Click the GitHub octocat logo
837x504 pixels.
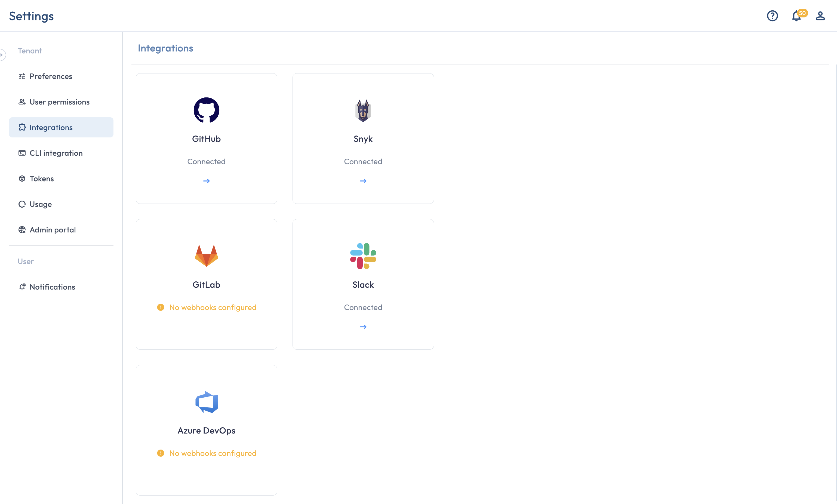tap(207, 110)
